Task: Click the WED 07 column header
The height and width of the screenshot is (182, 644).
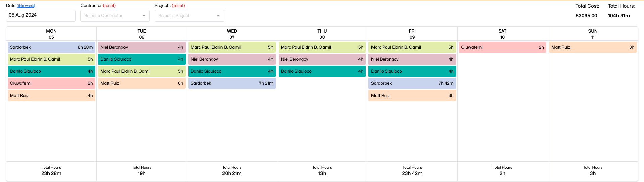Action: click(x=232, y=34)
